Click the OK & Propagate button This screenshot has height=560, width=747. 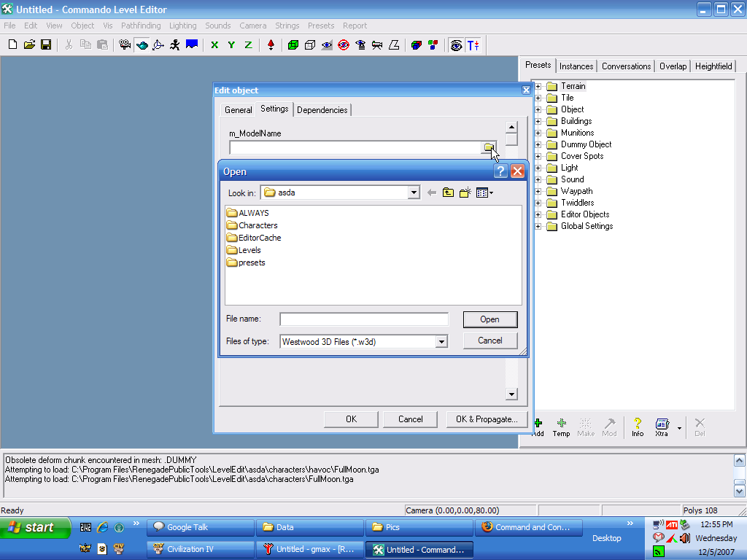(x=486, y=419)
